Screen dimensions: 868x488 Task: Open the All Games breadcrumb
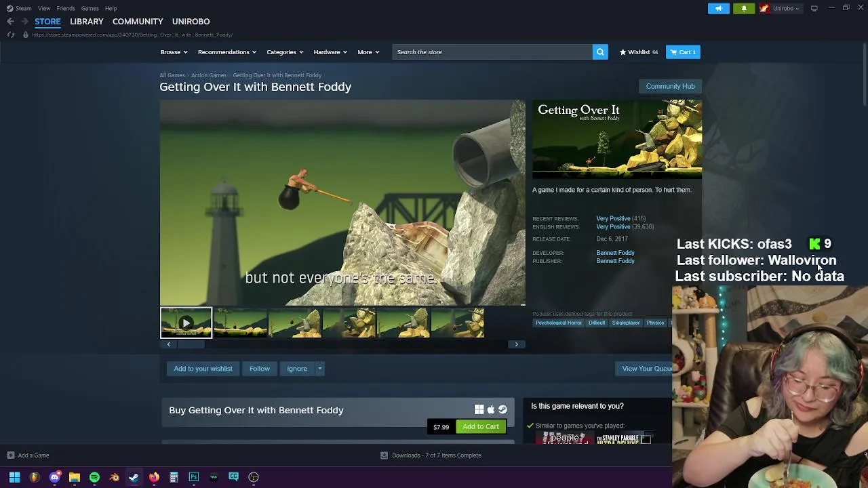click(172, 75)
